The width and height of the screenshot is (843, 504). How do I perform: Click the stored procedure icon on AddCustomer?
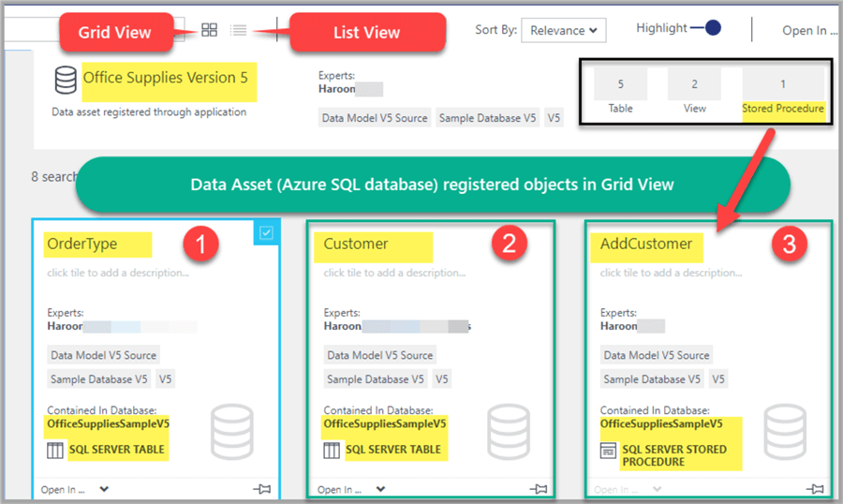point(608,451)
